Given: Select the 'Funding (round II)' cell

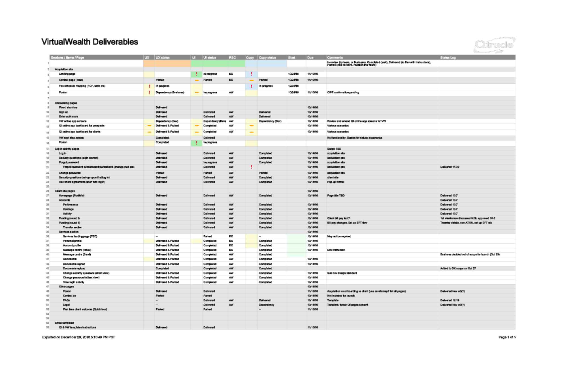Looking at the screenshot, I should (x=96, y=223).
